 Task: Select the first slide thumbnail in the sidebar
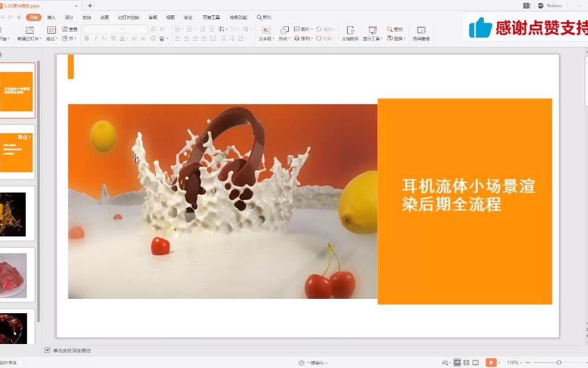(18, 90)
